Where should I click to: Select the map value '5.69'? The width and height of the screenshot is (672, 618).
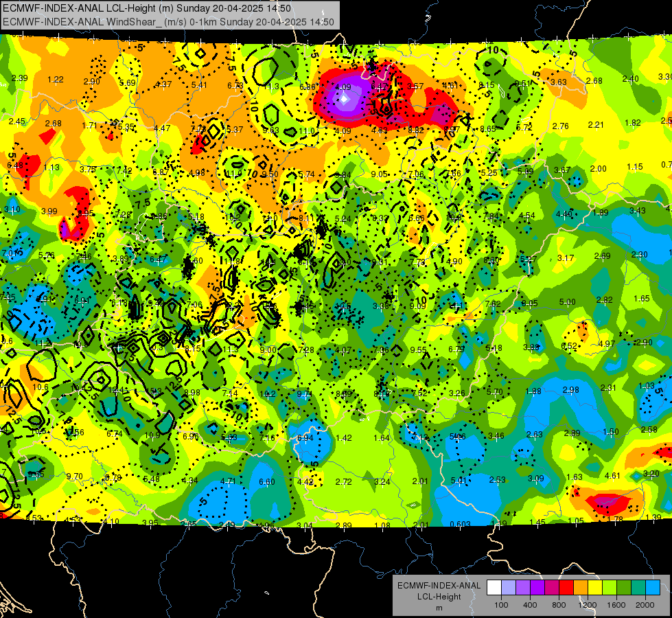pyautogui.click(x=128, y=83)
